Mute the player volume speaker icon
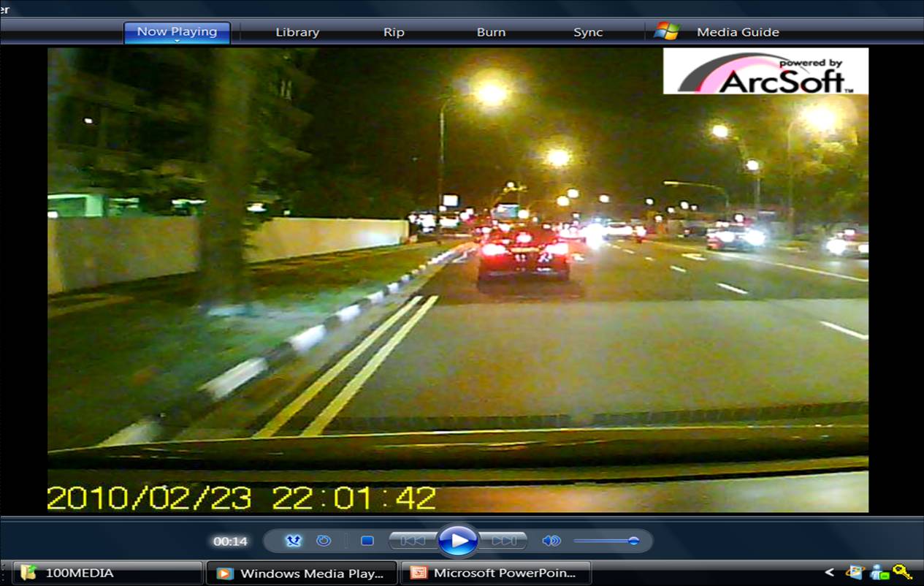The height and width of the screenshot is (586, 924). click(x=551, y=541)
